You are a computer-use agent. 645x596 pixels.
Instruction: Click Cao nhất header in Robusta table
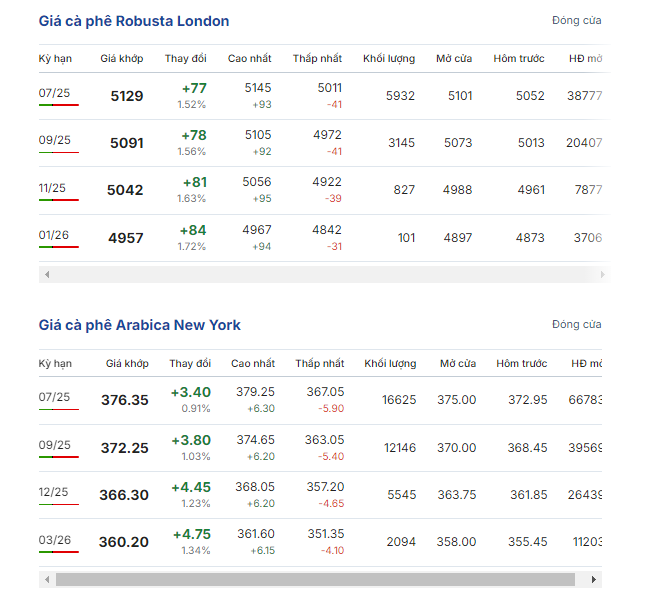(x=250, y=58)
